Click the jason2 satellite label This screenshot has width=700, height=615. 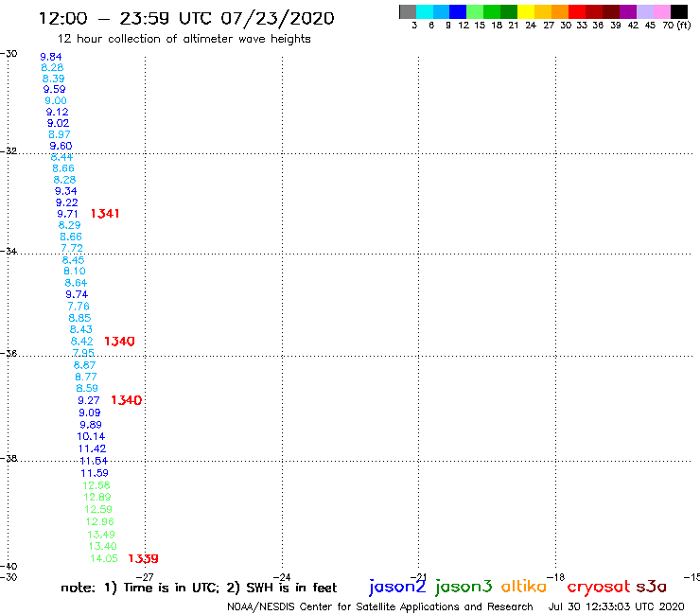click(x=397, y=587)
